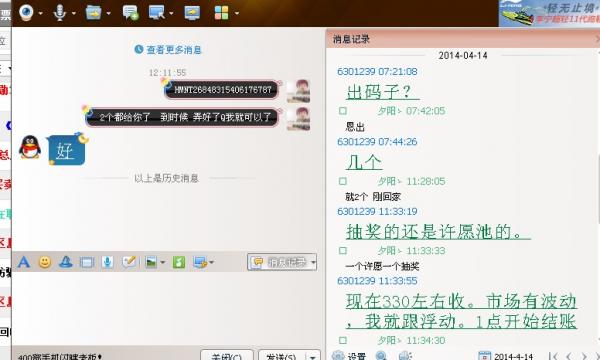This screenshot has width=600, height=360.
Task: Start a video call with the webcam icon
Action: click(x=26, y=13)
